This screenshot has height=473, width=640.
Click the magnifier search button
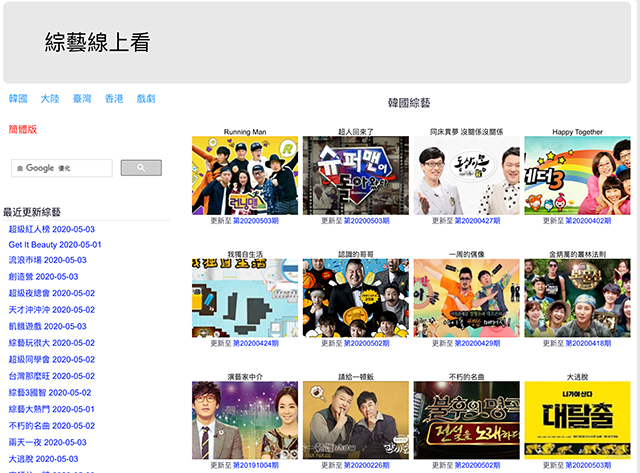pos(141,168)
